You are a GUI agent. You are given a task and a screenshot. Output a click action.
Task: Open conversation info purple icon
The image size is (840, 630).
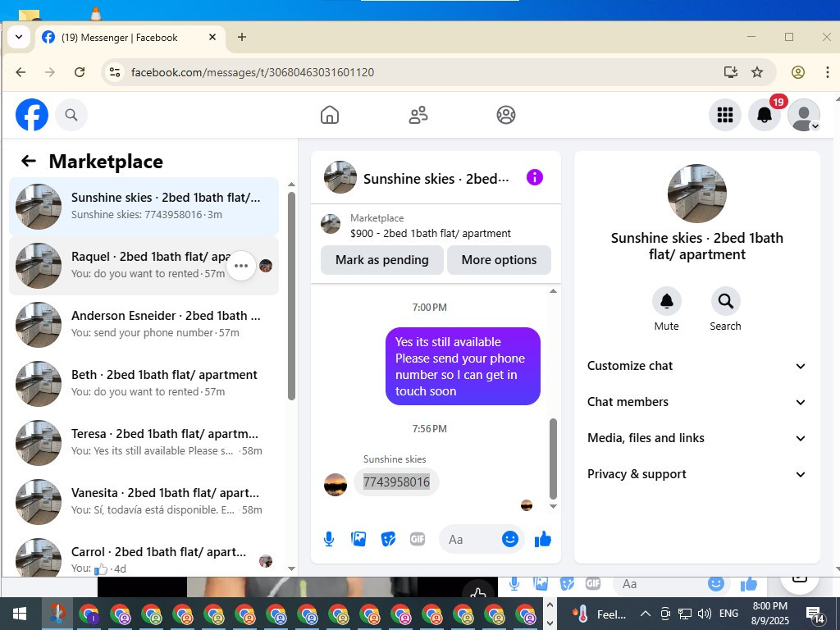coord(535,177)
